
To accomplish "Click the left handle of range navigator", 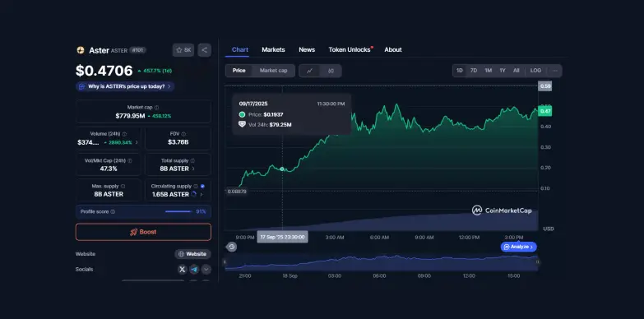I will [x=225, y=262].
